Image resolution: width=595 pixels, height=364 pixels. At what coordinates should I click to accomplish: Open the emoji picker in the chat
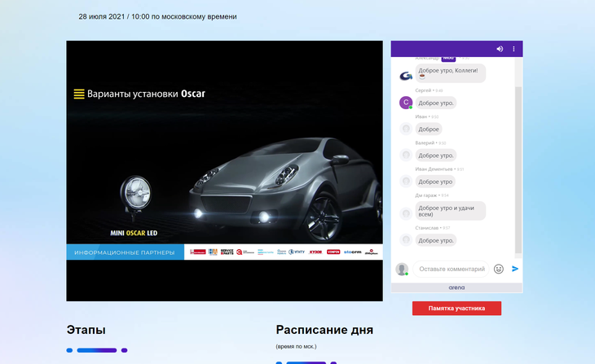pos(499,269)
